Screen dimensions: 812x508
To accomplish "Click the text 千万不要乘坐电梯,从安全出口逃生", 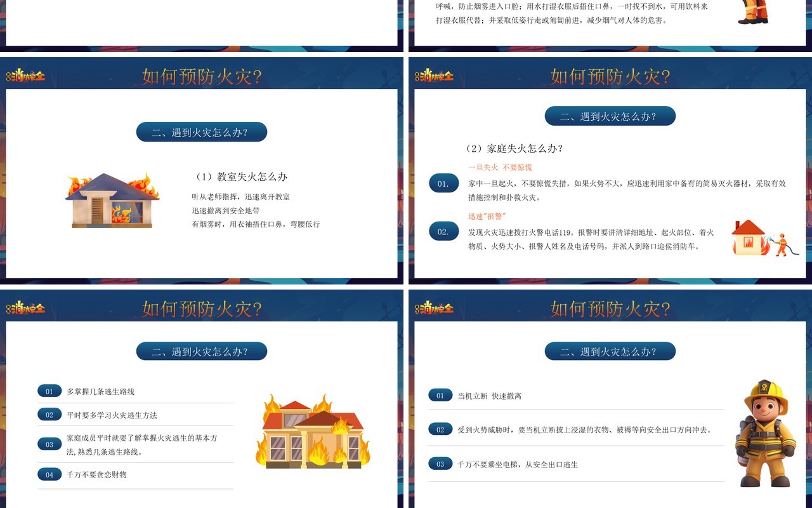I will click(x=518, y=464).
